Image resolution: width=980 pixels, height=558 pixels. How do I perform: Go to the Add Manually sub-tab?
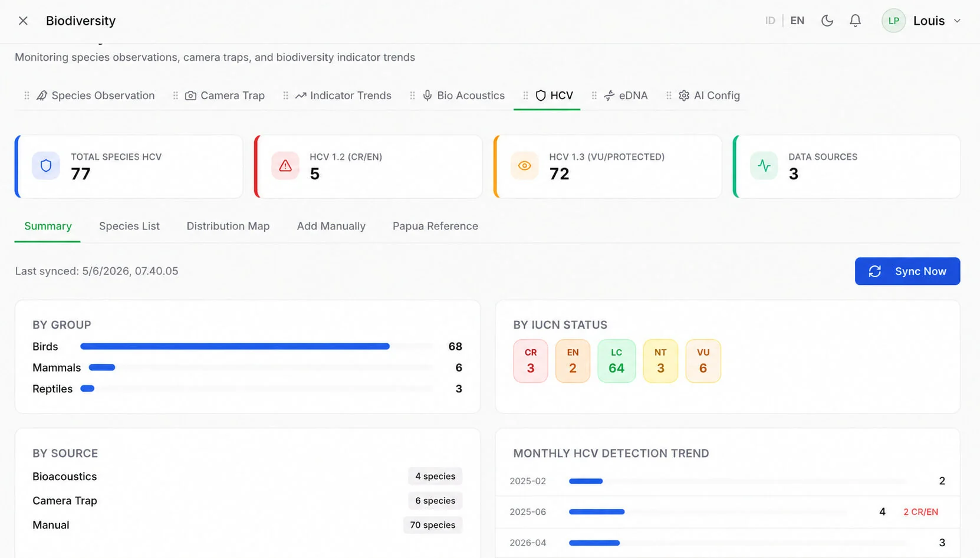tap(331, 227)
